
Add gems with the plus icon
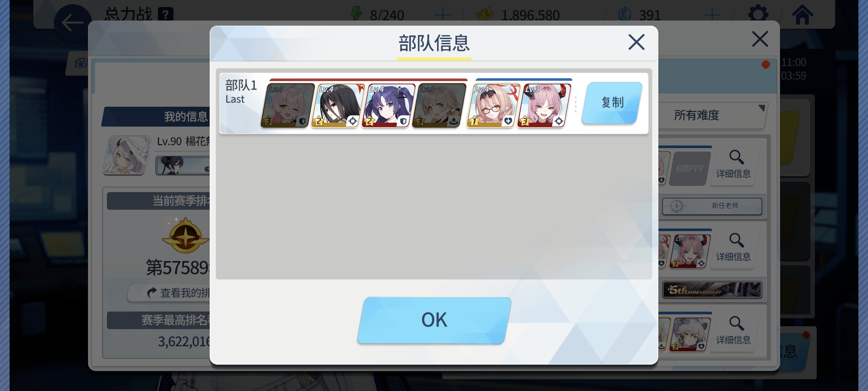712,15
